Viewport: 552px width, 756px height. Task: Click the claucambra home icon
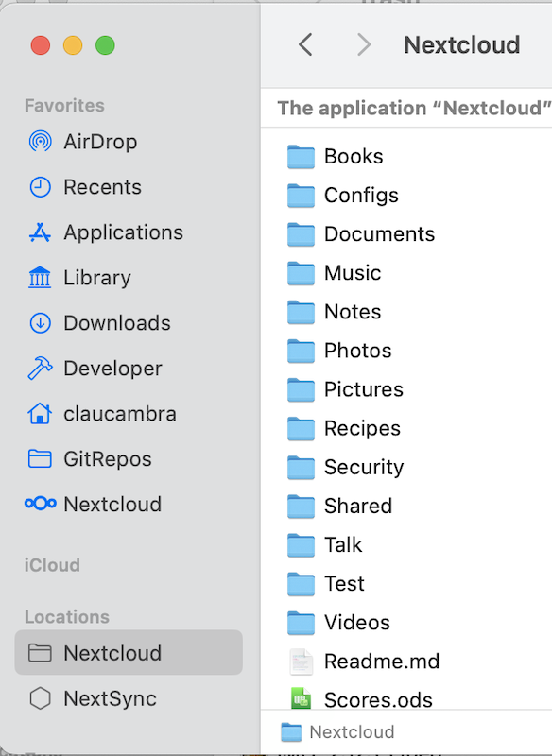(40, 414)
